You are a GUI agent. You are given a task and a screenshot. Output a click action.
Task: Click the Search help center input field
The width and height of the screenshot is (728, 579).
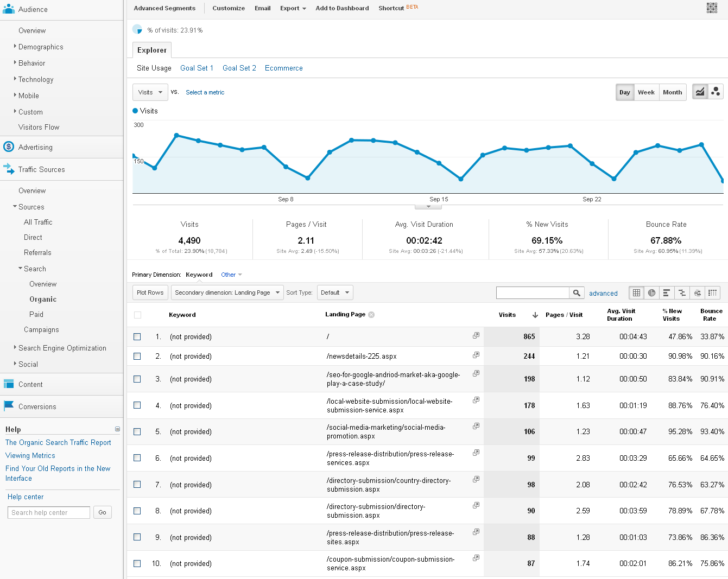click(x=49, y=512)
